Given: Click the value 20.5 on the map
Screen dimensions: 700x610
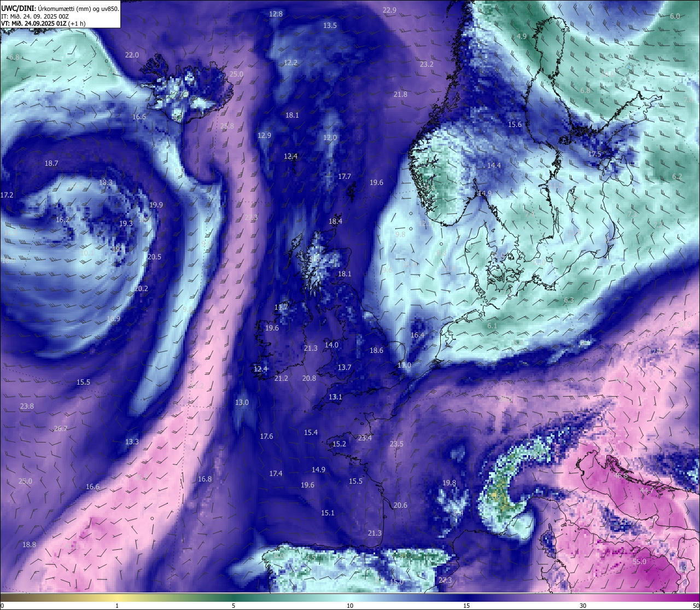Looking at the screenshot, I should coord(154,257).
